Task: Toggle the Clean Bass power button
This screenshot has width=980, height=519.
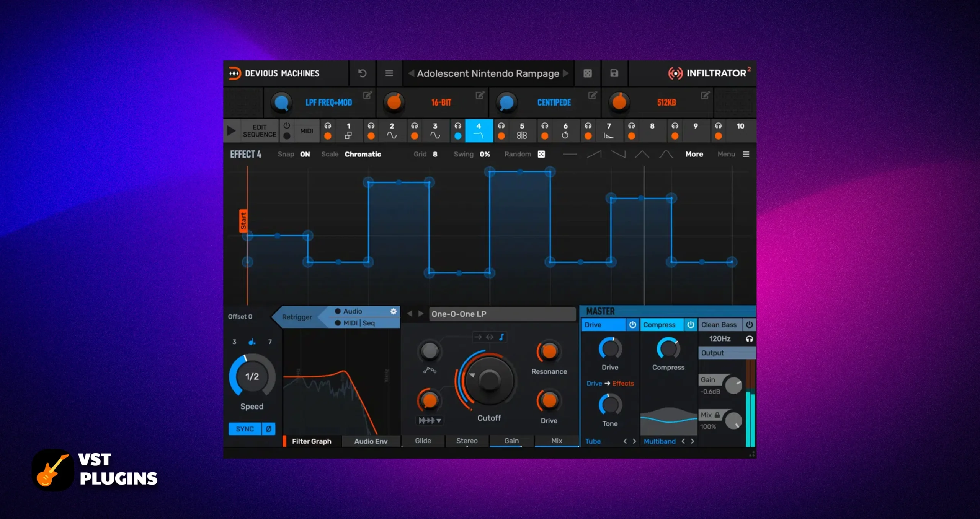Action: point(749,325)
